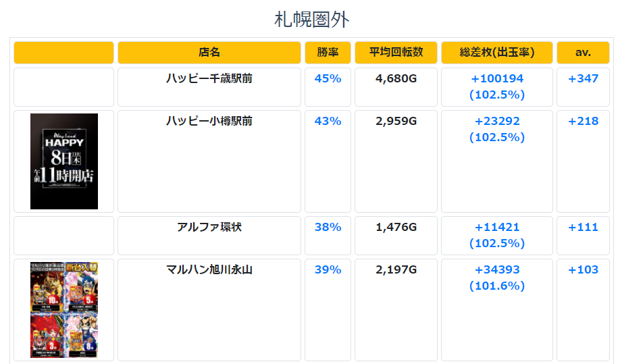Click the 店名 column header
The height and width of the screenshot is (364, 620).
209,53
